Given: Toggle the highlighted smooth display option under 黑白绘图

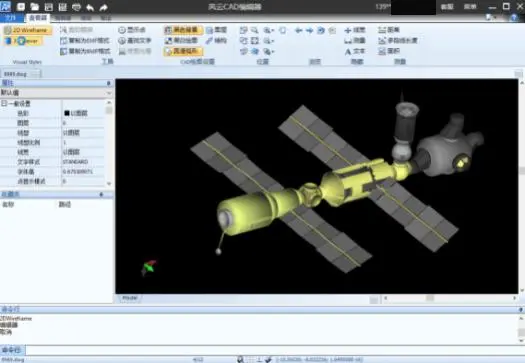Looking at the screenshot, I should coord(183,52).
